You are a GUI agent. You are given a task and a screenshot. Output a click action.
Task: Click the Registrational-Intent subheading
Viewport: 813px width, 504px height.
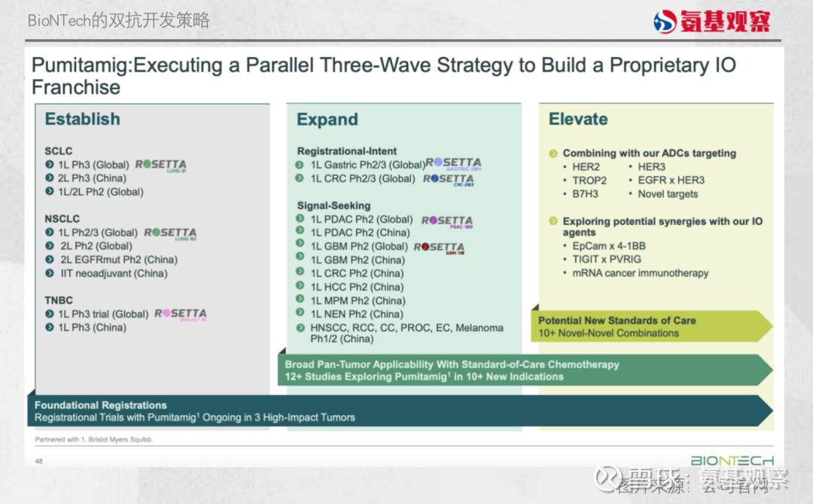[x=347, y=151]
